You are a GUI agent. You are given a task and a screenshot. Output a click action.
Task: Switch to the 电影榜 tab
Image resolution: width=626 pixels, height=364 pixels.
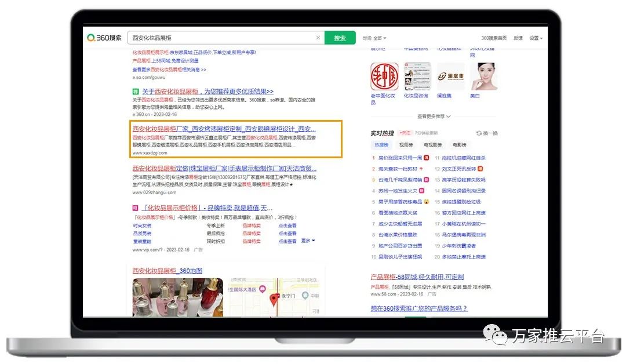[x=459, y=145]
